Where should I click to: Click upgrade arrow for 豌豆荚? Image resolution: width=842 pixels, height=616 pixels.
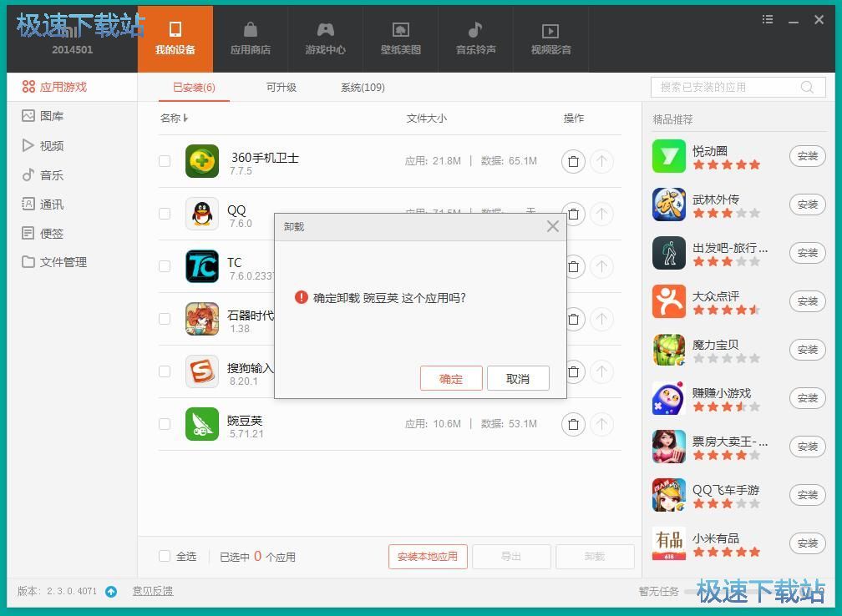[x=602, y=424]
